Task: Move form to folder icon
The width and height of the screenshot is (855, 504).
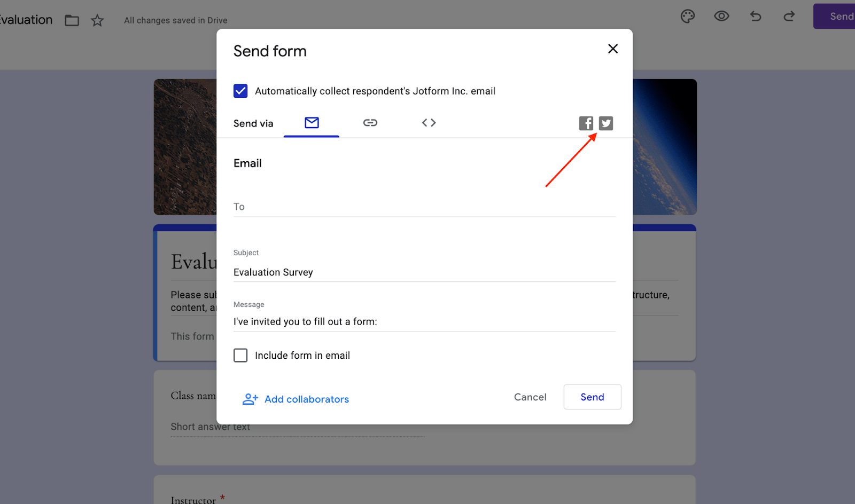Action: click(72, 21)
